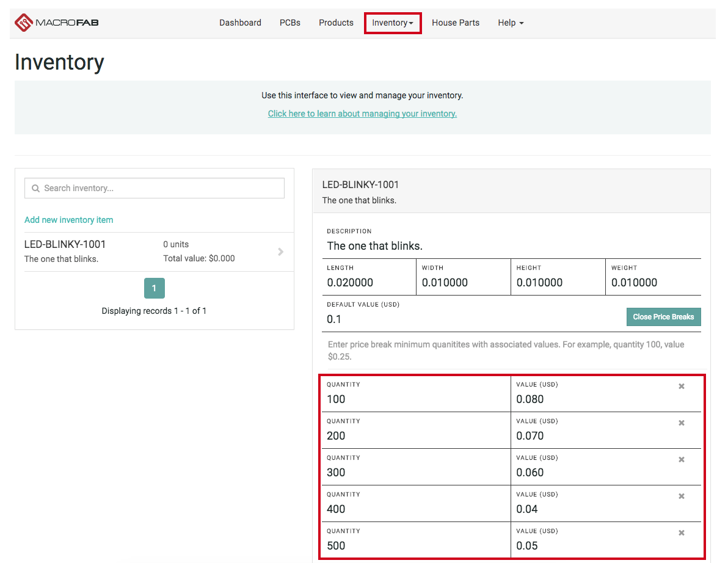Open the Inventory dropdown menu
728x563 pixels.
(x=392, y=23)
